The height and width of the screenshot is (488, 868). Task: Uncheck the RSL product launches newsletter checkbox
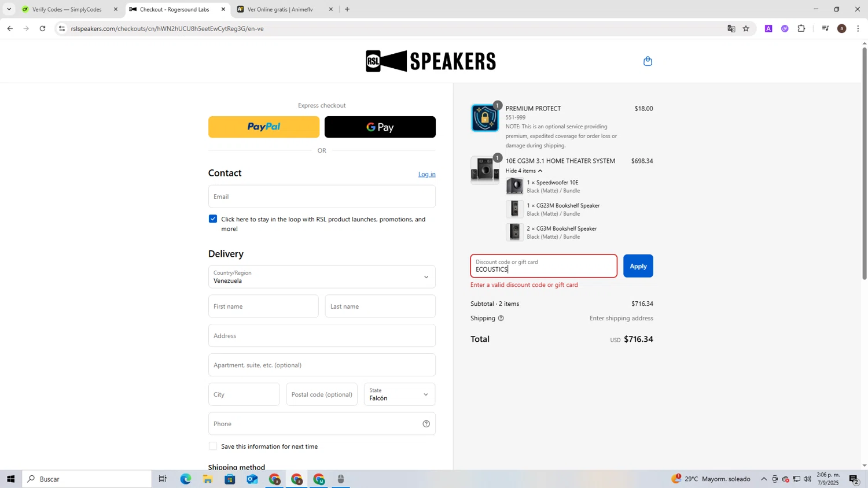click(213, 219)
